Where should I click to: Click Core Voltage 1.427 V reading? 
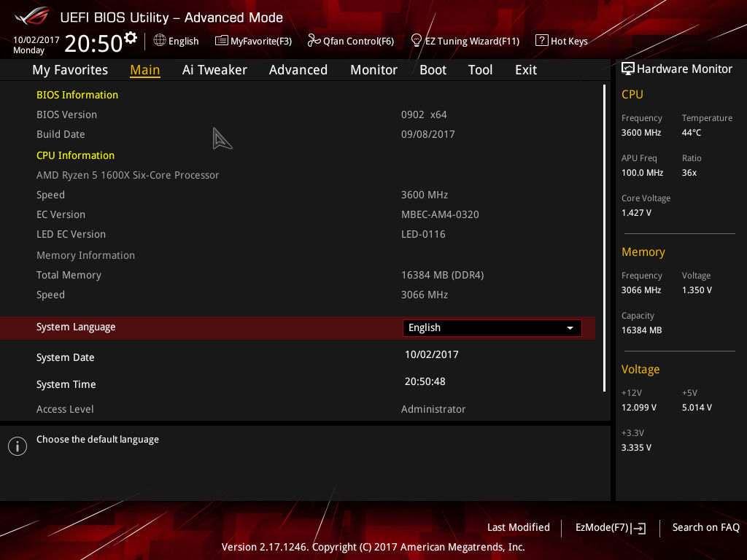pos(636,213)
